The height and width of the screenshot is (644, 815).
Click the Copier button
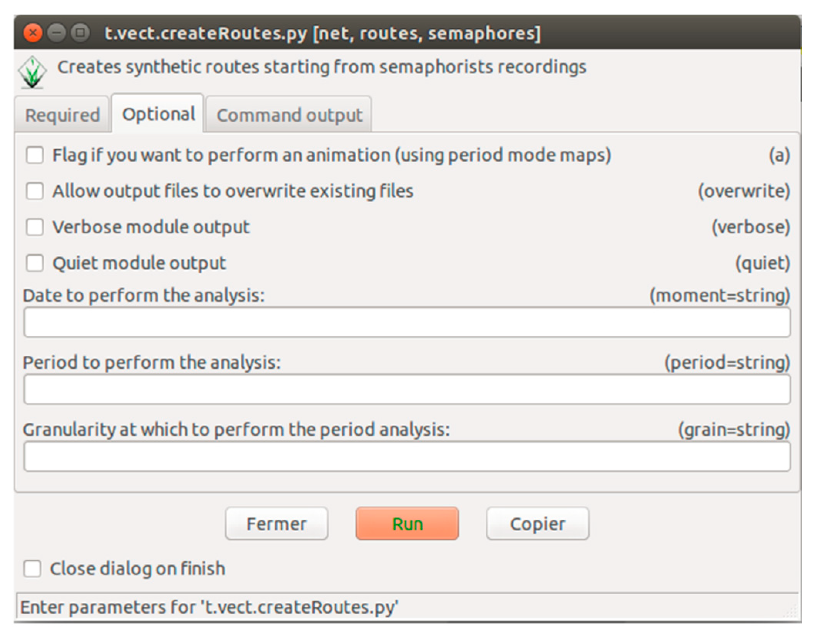pyautogui.click(x=537, y=524)
